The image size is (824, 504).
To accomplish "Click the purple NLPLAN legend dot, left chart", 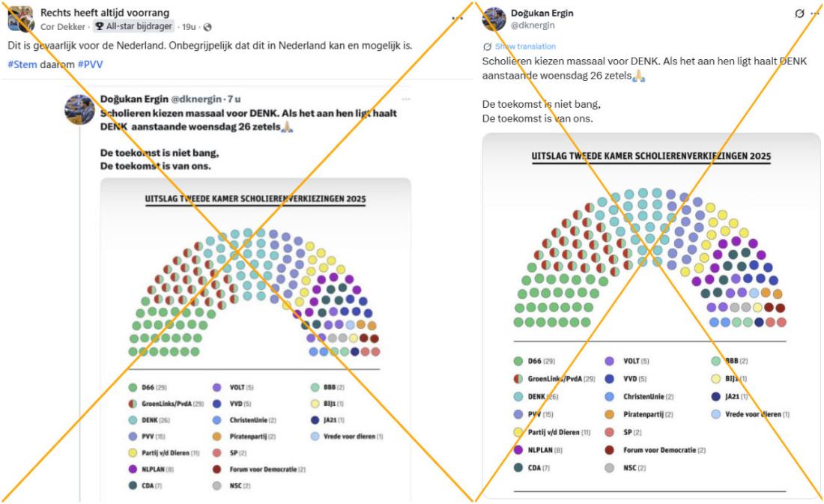I will tap(133, 470).
